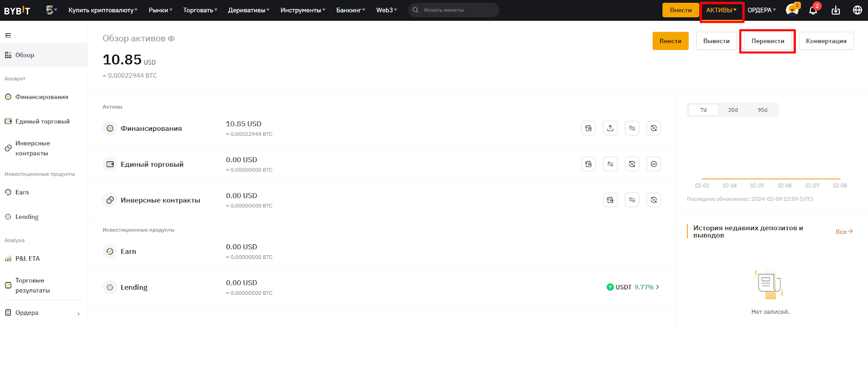Click the Финансирования coin icon in assets list
The image size is (868, 367).
[110, 128]
